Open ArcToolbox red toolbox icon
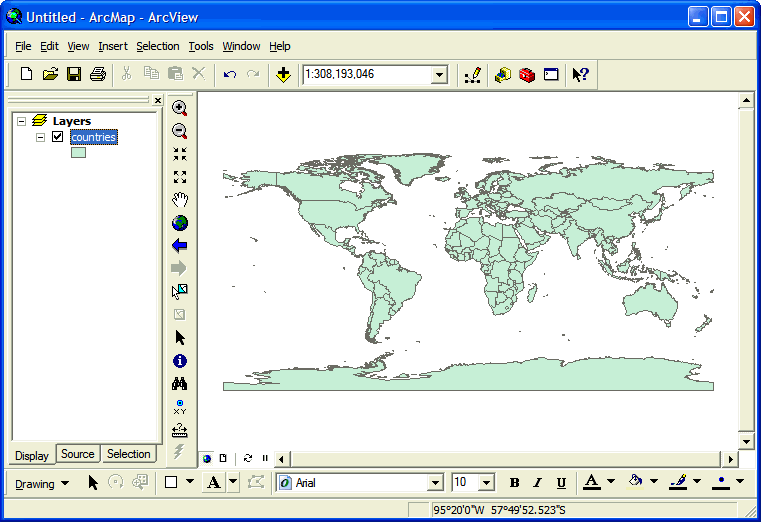 pyautogui.click(x=527, y=74)
